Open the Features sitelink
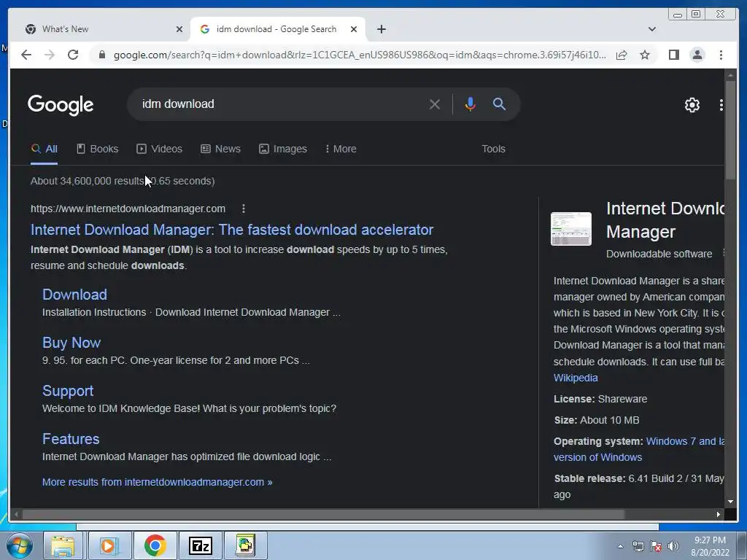747x560 pixels. pos(71,438)
